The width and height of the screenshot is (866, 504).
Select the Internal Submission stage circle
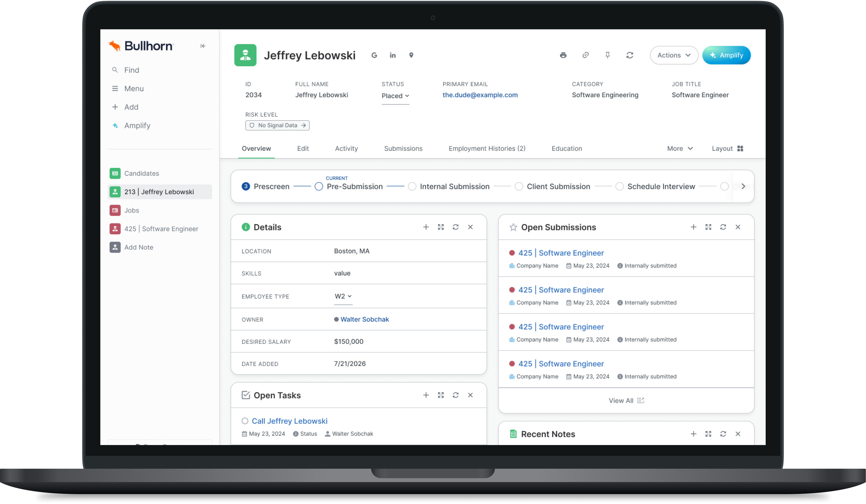[412, 186]
